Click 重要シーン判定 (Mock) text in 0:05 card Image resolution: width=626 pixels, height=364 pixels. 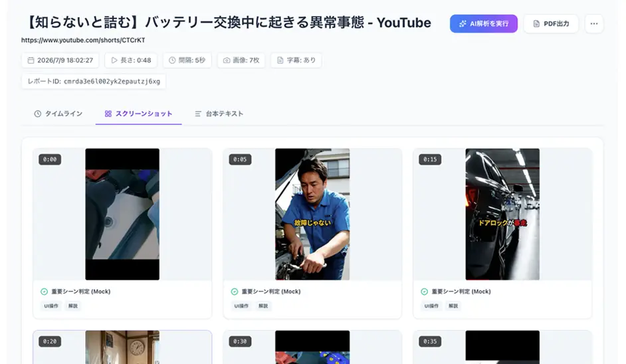(270, 292)
